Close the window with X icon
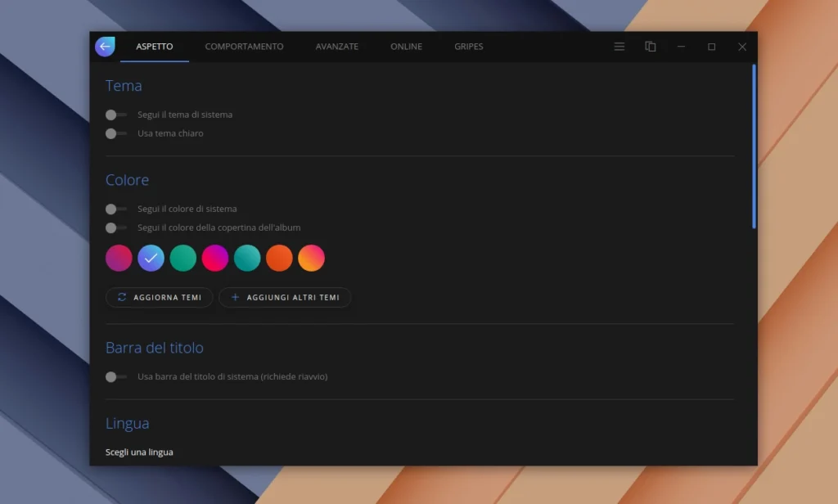Image resolution: width=838 pixels, height=504 pixels. coord(742,47)
